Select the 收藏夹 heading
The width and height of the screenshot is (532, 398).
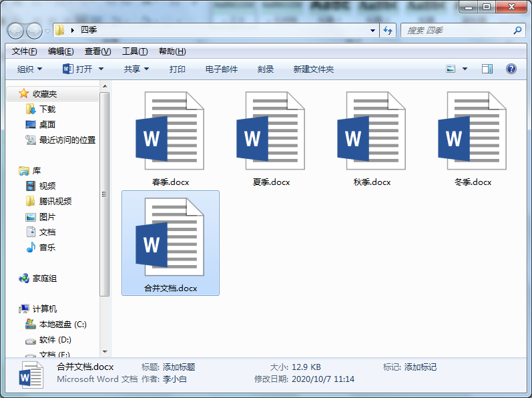(45, 93)
